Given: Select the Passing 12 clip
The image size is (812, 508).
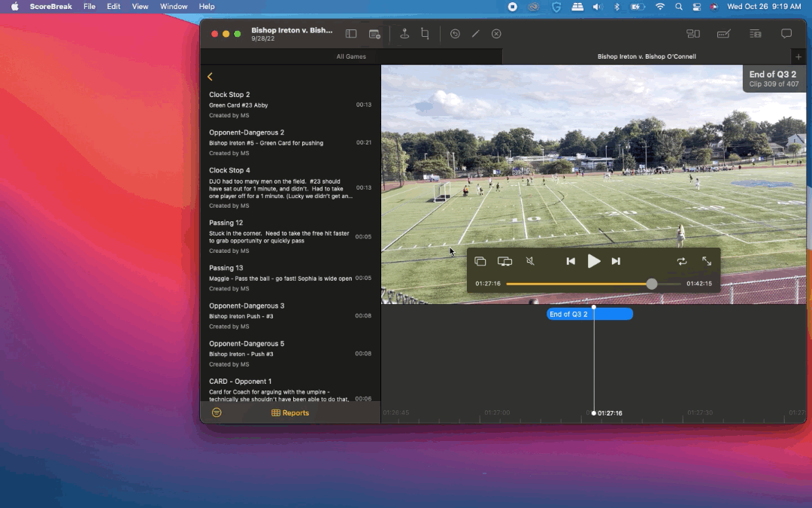Looking at the screenshot, I should [x=290, y=236].
